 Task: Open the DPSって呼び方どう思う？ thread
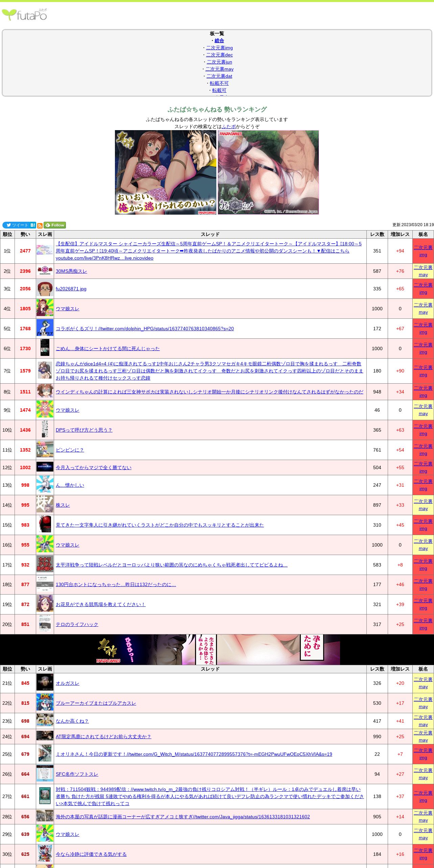tap(84, 430)
